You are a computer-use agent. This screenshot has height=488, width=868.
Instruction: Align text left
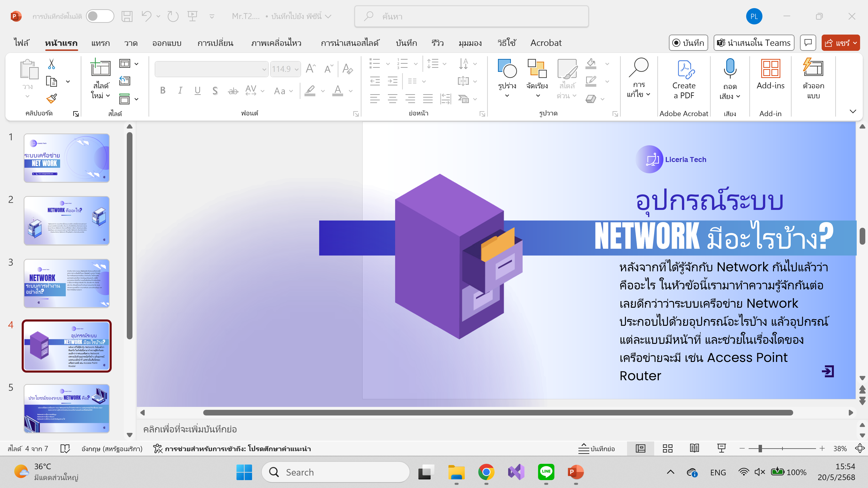click(375, 99)
